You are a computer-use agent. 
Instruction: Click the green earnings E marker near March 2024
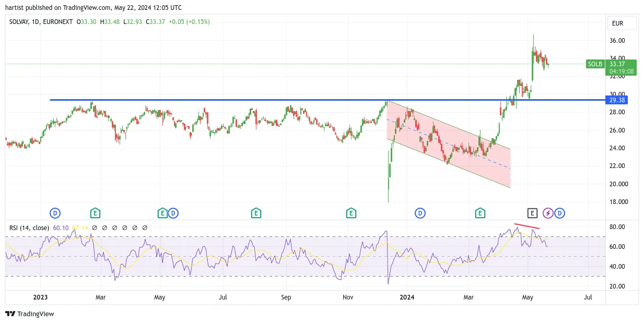pos(480,213)
